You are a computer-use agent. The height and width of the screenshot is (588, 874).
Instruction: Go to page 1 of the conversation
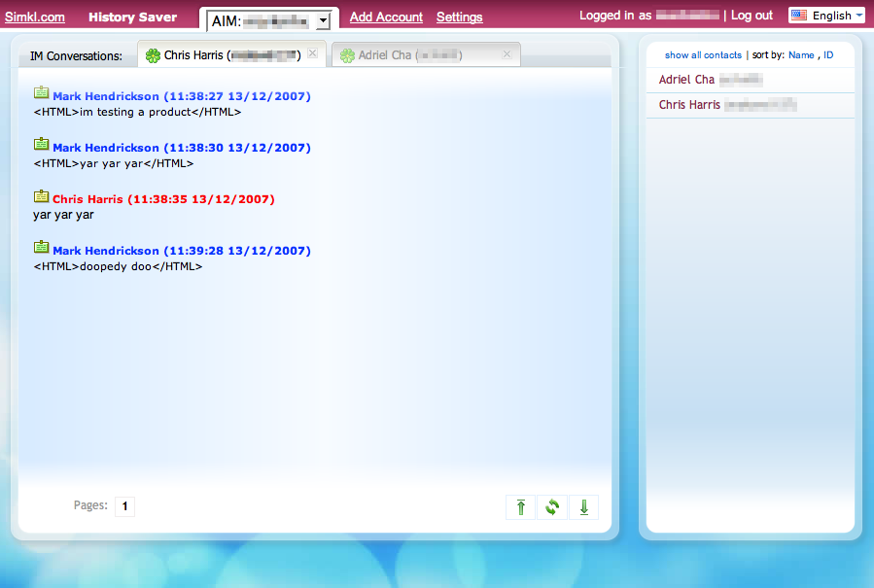(x=124, y=506)
